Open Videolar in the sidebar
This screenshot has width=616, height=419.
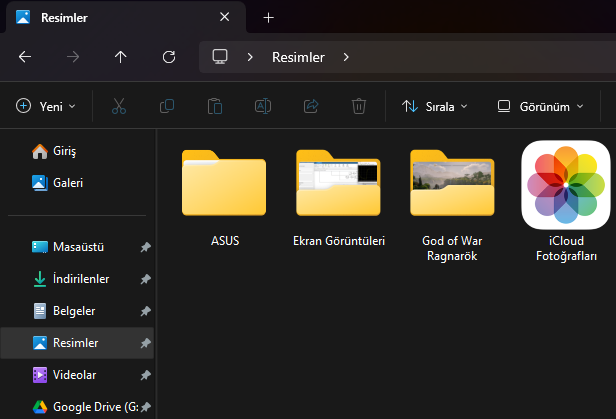point(77,375)
